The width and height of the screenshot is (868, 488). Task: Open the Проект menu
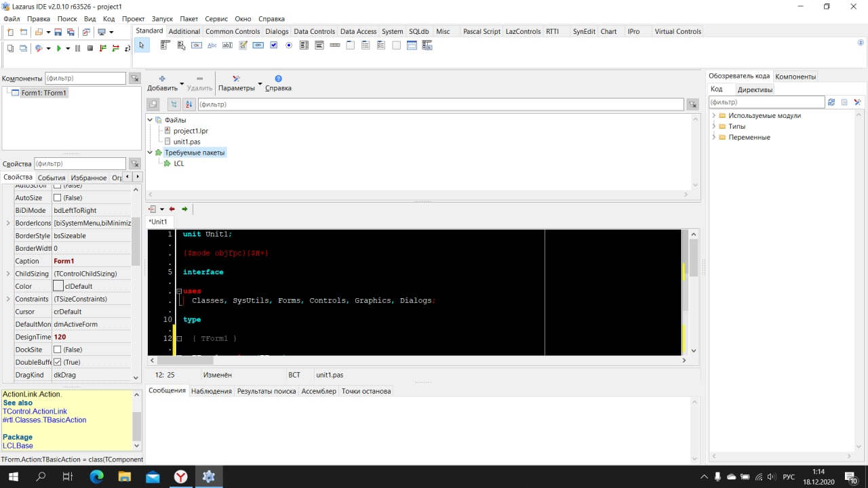133,19
